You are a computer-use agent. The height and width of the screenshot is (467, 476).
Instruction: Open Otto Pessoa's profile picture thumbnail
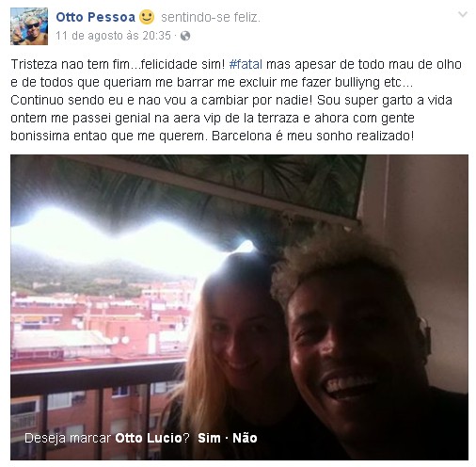click(x=29, y=26)
